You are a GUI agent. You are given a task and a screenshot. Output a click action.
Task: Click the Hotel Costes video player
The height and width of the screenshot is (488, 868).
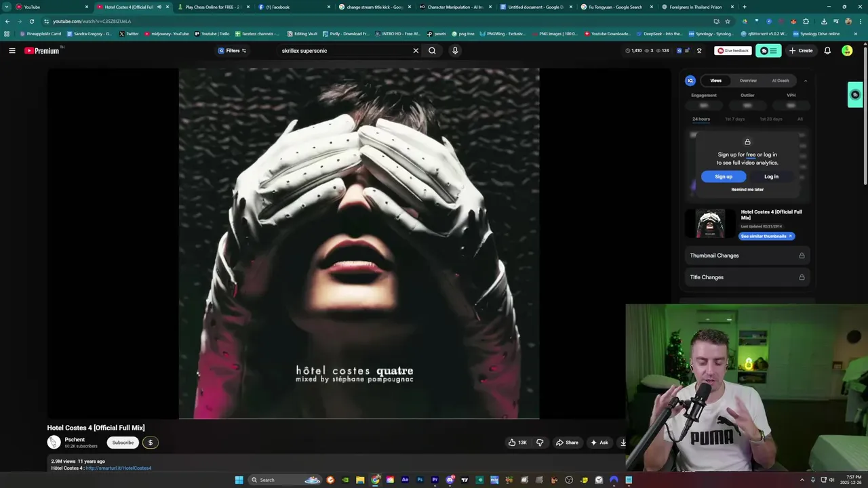(x=359, y=243)
